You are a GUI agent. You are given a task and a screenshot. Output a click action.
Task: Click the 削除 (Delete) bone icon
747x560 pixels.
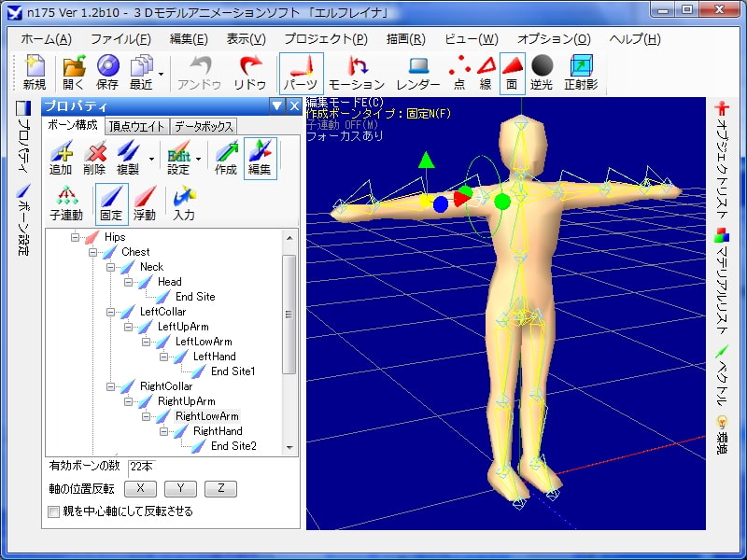tap(94, 158)
